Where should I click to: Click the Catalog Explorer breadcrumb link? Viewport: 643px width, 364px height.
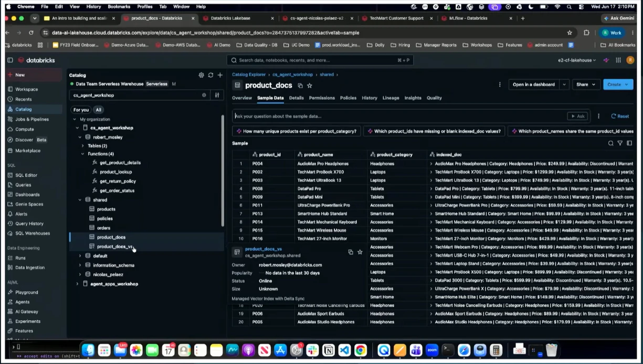point(249,74)
